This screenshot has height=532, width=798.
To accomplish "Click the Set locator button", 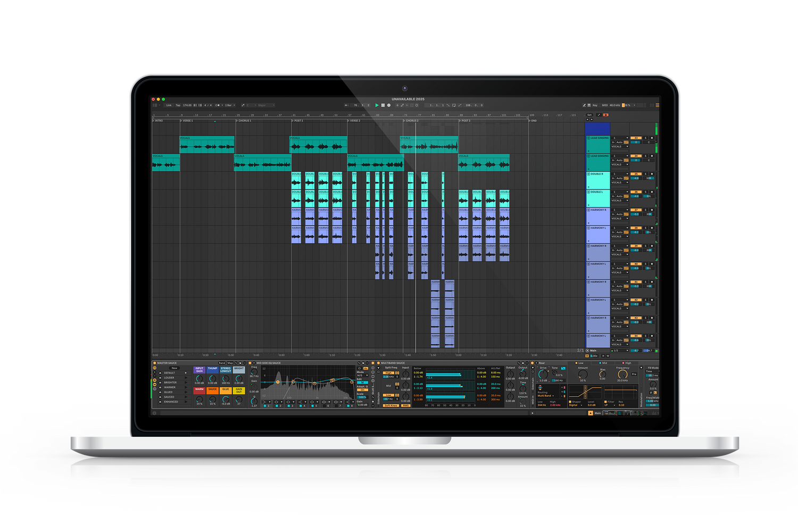I will (589, 115).
